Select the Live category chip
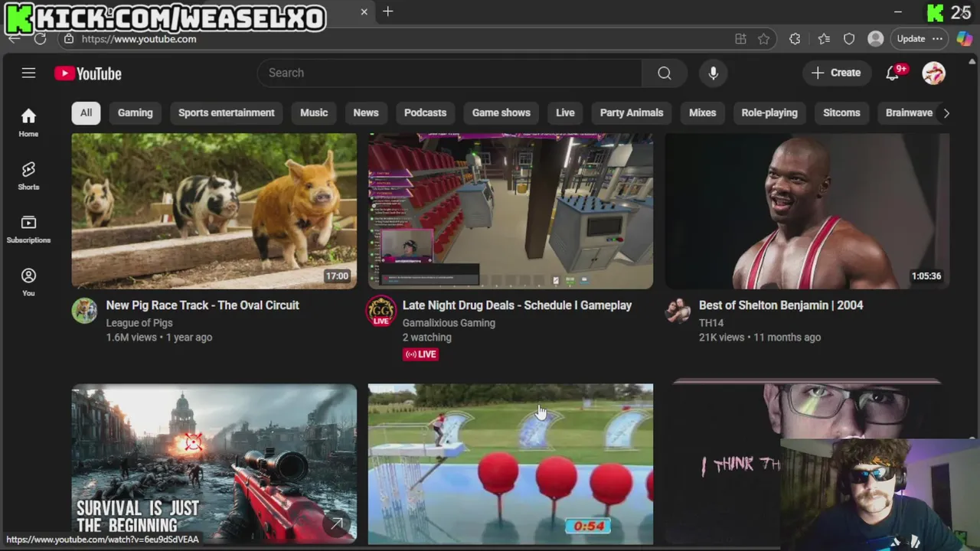The height and width of the screenshot is (551, 980). tap(565, 112)
